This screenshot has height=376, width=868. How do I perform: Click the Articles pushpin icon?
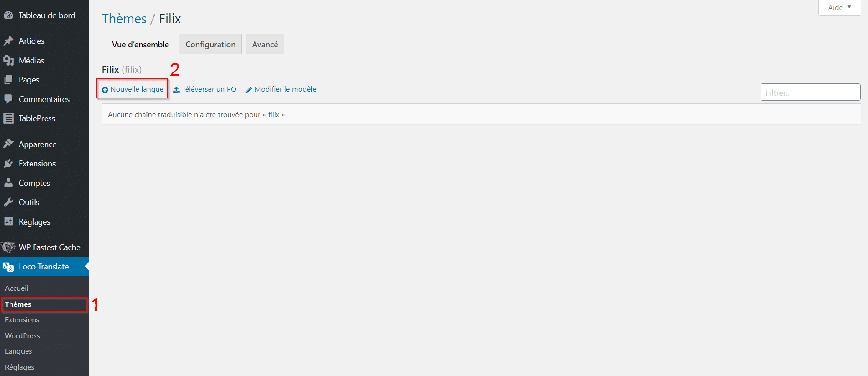tap(8, 41)
